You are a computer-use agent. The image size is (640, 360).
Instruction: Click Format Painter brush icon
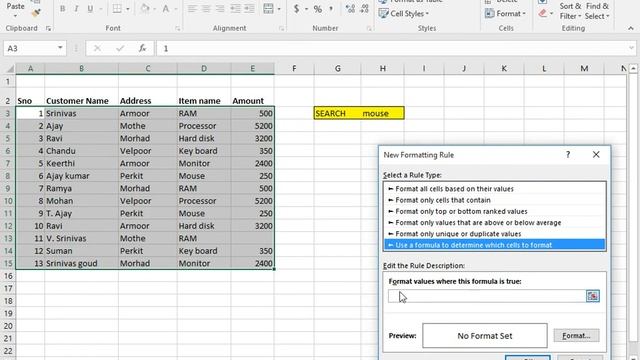pyautogui.click(x=36, y=13)
